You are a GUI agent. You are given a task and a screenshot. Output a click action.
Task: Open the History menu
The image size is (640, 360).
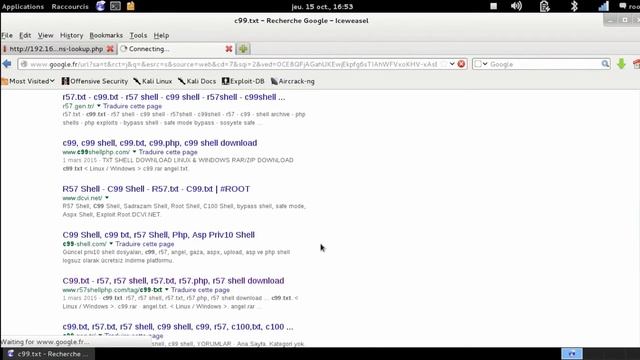(x=71, y=36)
